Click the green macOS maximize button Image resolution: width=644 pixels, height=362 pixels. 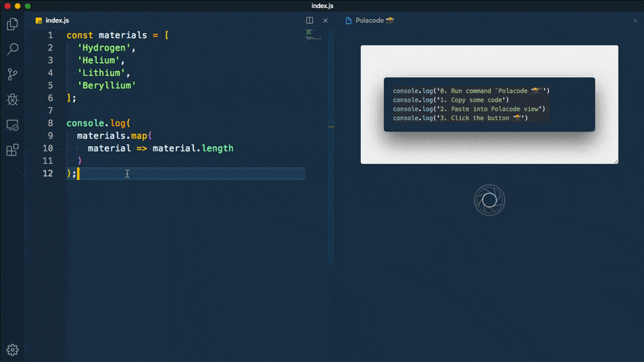[x=28, y=6]
